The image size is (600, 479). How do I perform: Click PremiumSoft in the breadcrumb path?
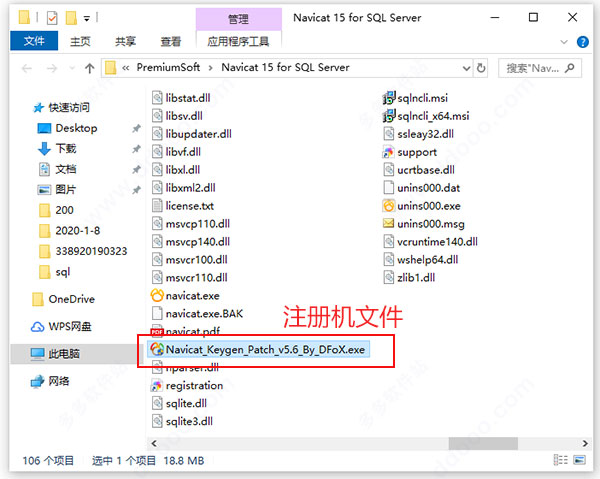[168, 67]
